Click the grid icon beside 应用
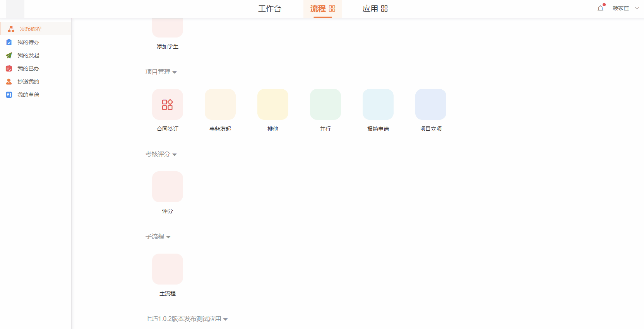The height and width of the screenshot is (329, 644). [384, 9]
